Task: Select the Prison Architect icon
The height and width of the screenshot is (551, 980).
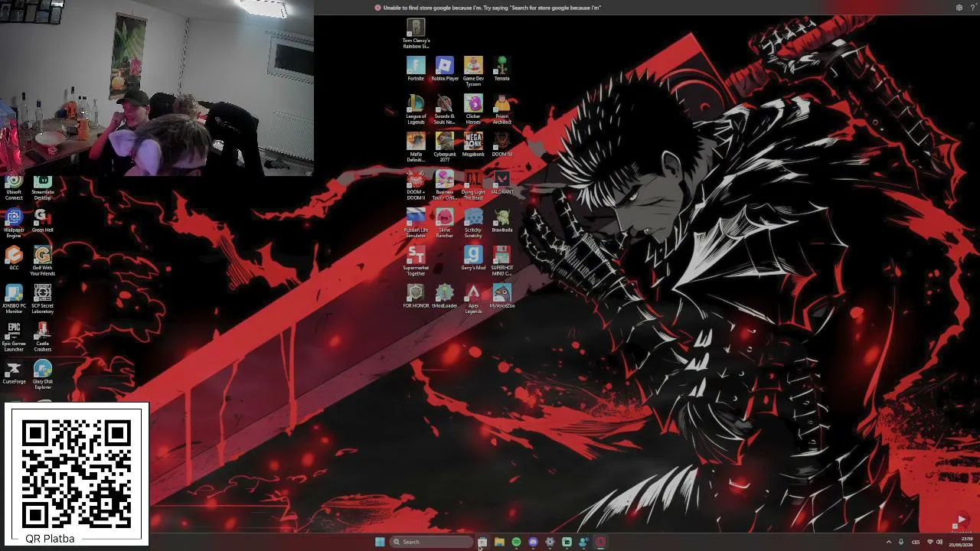Action: (501, 109)
